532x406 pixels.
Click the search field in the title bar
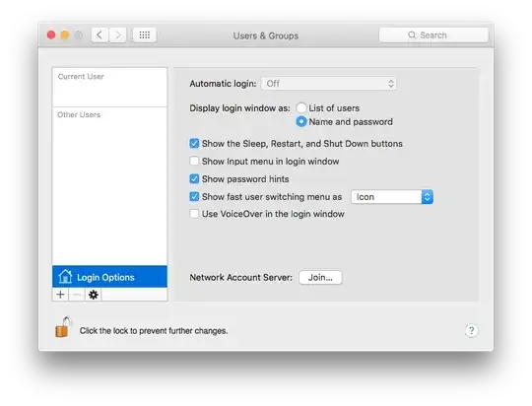(x=433, y=34)
